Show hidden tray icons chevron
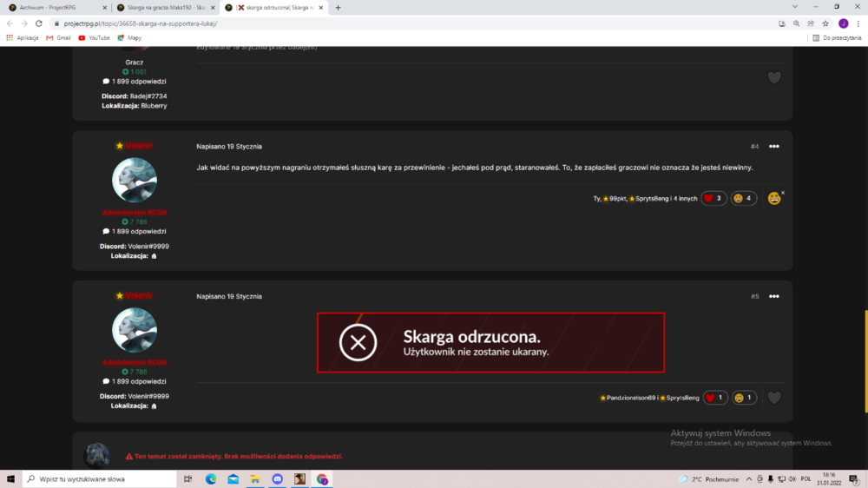868x488 pixels. [x=749, y=479]
